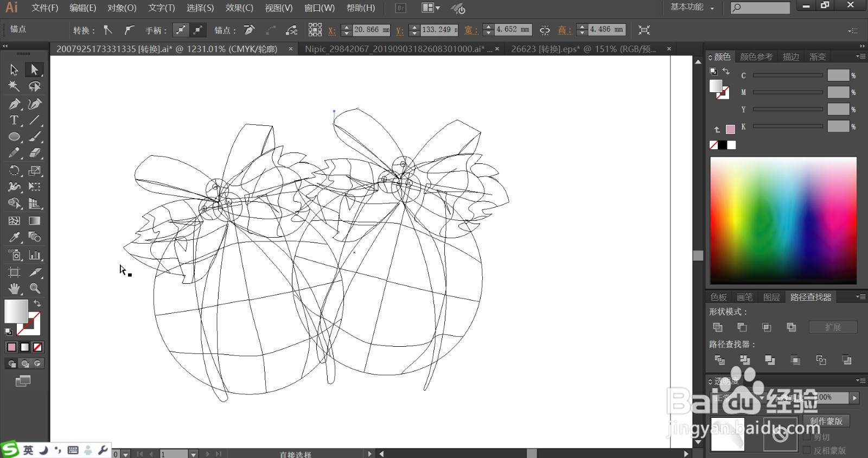The height and width of the screenshot is (458, 868).
Task: Open the 对象(O) menu
Action: (x=122, y=8)
